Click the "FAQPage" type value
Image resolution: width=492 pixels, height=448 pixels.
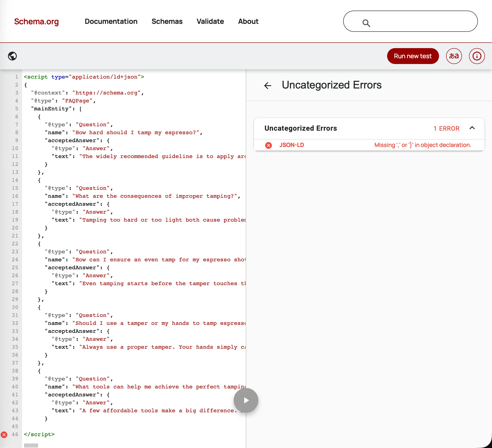(77, 101)
